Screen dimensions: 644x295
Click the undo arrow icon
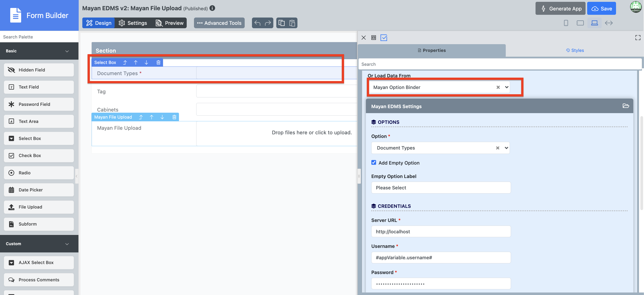(257, 23)
